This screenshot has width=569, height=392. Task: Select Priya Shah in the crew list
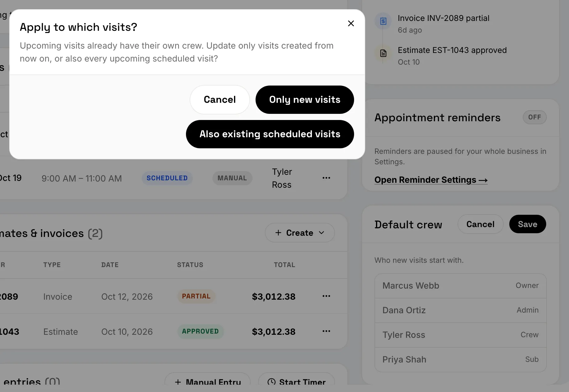click(x=460, y=360)
